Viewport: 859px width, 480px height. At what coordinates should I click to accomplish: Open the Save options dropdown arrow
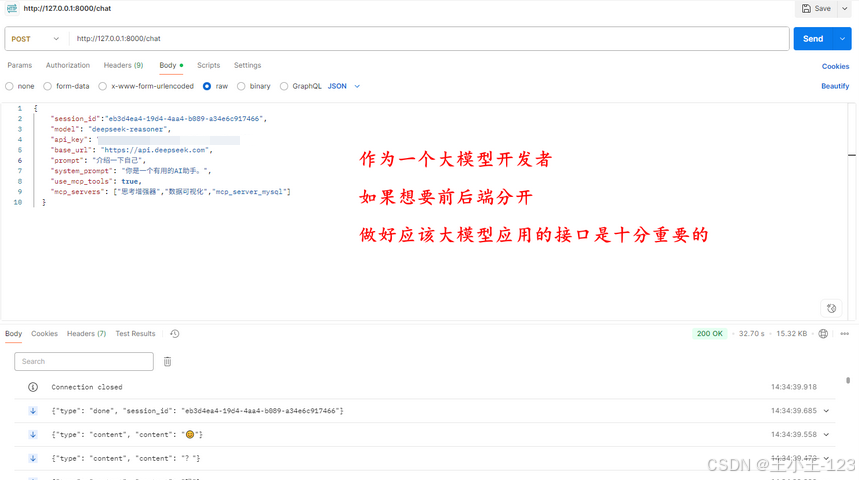[x=844, y=8]
